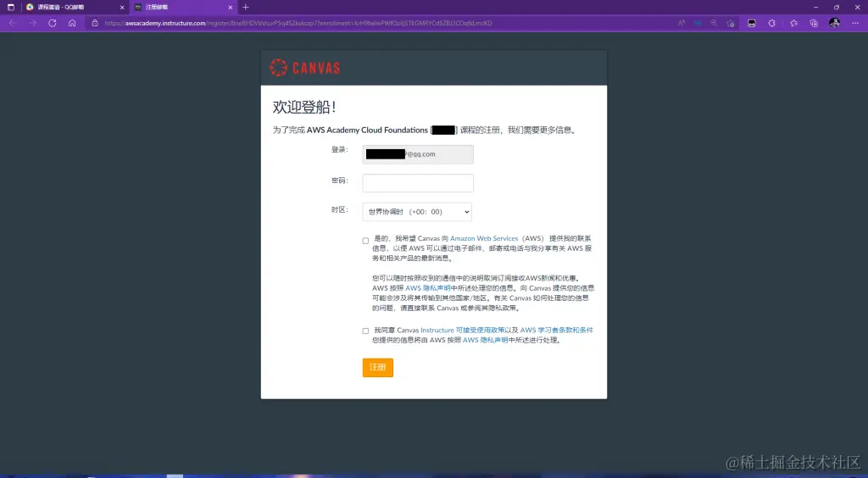
Task: Switch to the 课程邀请 - QQ邮箱 tab
Action: pyautogui.click(x=75, y=7)
